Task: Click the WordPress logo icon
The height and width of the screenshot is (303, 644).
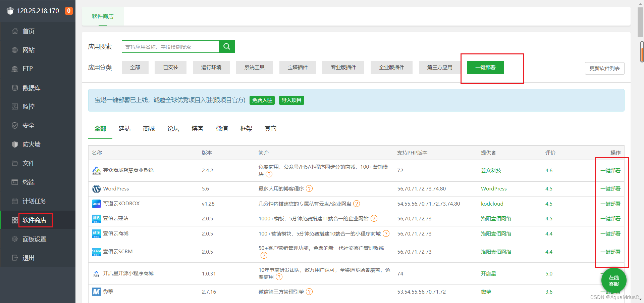Action: click(96, 189)
